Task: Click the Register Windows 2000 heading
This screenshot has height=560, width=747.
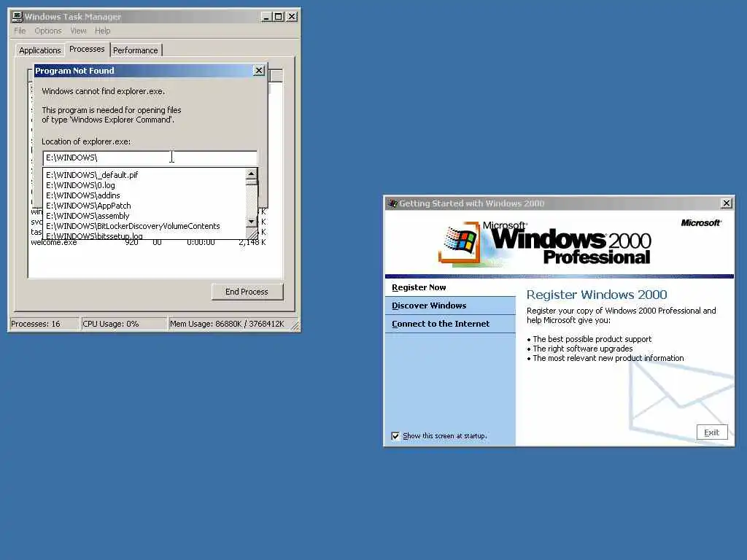Action: pyautogui.click(x=597, y=295)
